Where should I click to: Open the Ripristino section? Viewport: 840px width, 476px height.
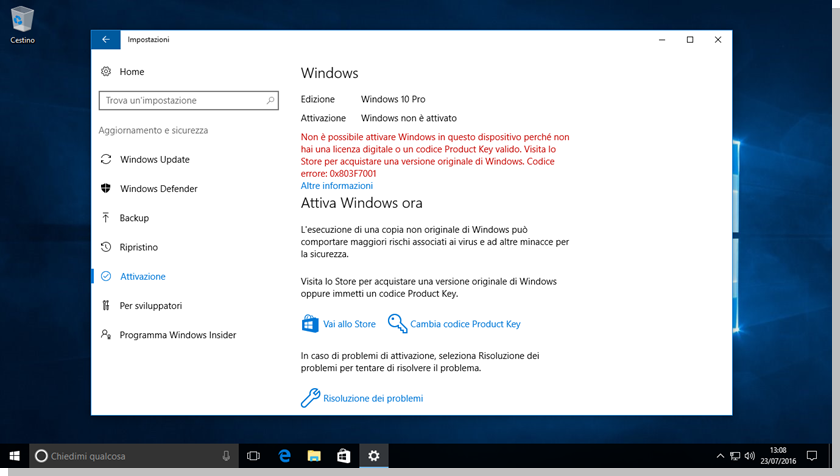click(139, 247)
